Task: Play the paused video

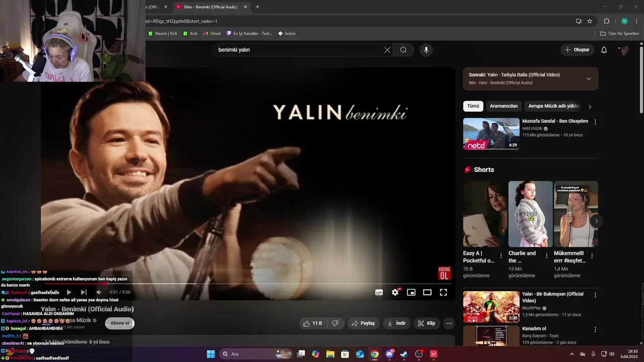Action: pos(69,292)
